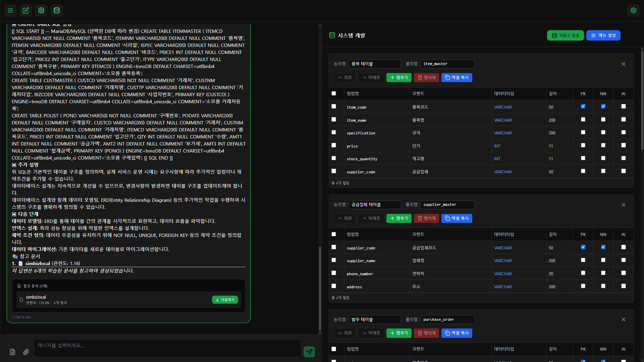Download the simbizlocal reference document
644x362 pixels.
[x=225, y=300]
